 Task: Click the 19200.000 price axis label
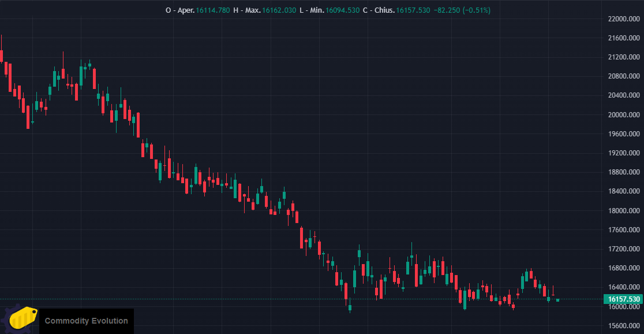623,153
